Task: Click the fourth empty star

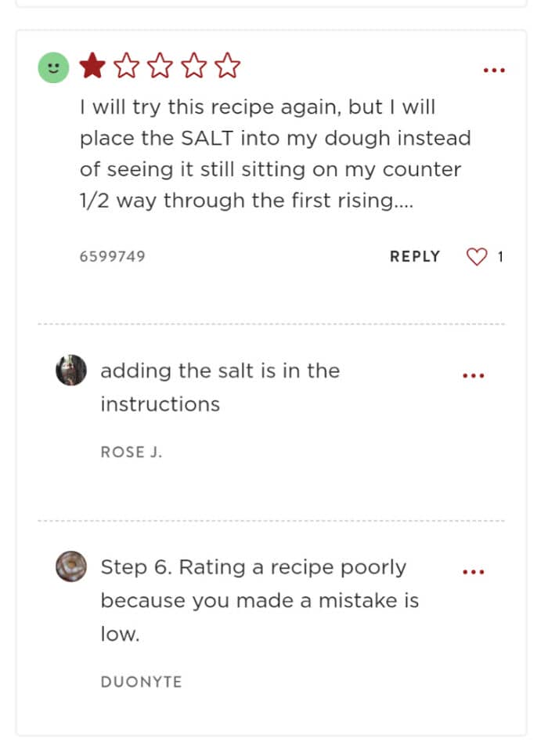Action: click(x=193, y=66)
